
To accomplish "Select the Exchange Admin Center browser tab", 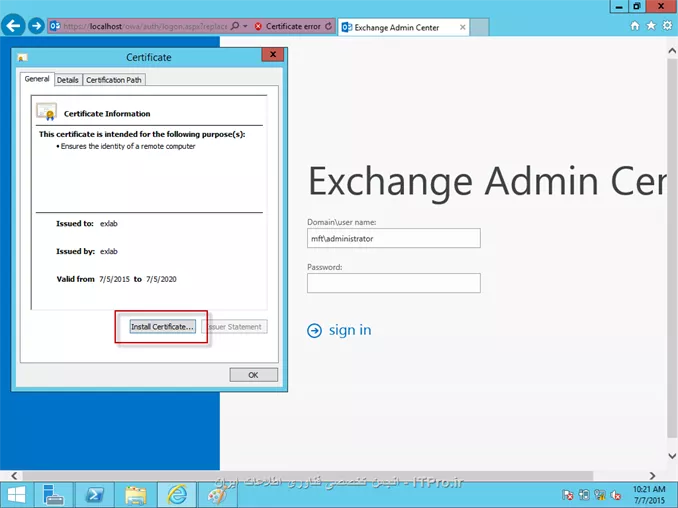I will (x=403, y=27).
